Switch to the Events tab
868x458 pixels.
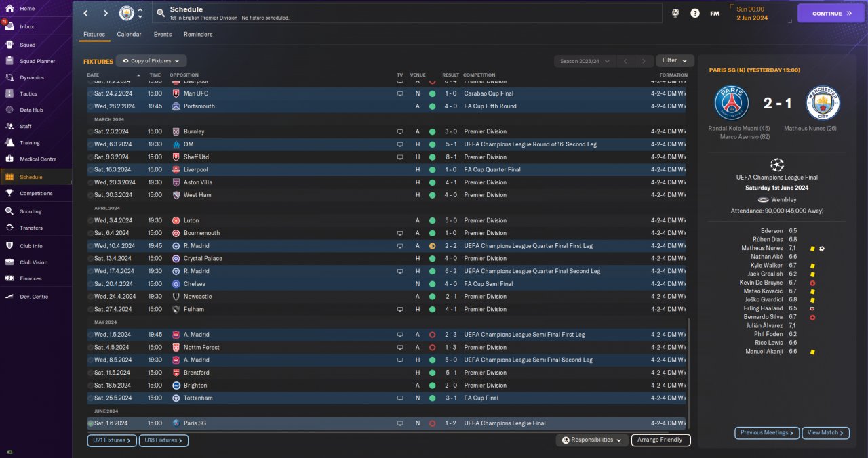click(x=163, y=34)
